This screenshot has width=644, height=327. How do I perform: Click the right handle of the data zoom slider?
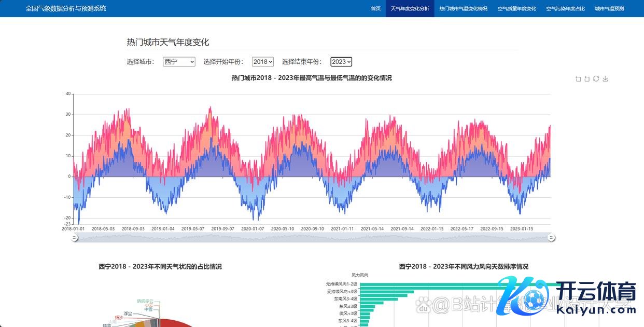point(552,238)
